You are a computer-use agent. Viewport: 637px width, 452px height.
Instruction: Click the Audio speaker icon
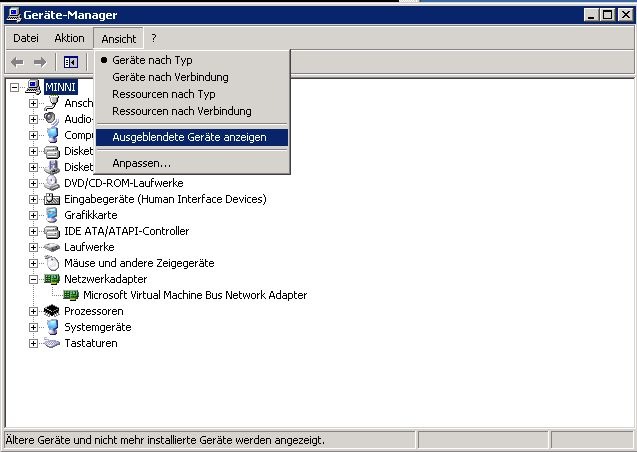tap(52, 119)
